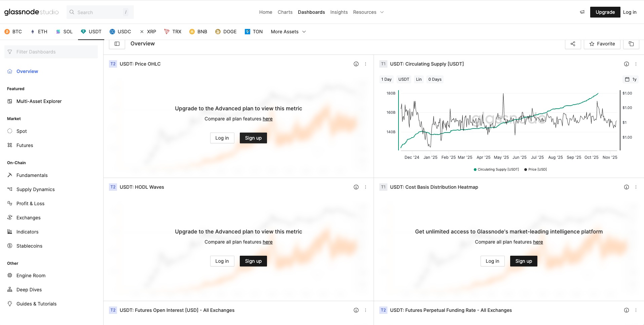644x325 pixels.
Task: Click the announcements megaphone icon
Action: 582,12
